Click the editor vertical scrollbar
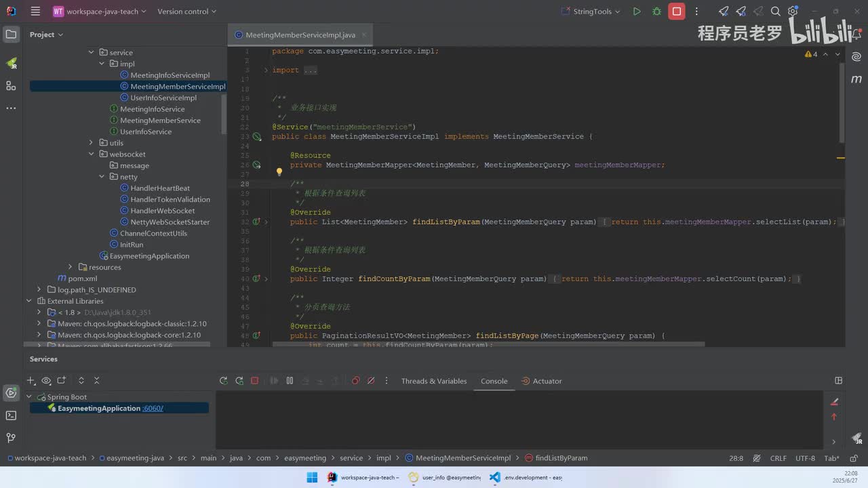The image size is (868, 488). 842,102
